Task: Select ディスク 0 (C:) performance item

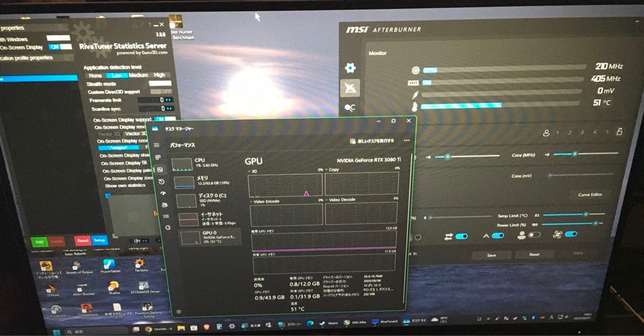Action: pos(207,199)
